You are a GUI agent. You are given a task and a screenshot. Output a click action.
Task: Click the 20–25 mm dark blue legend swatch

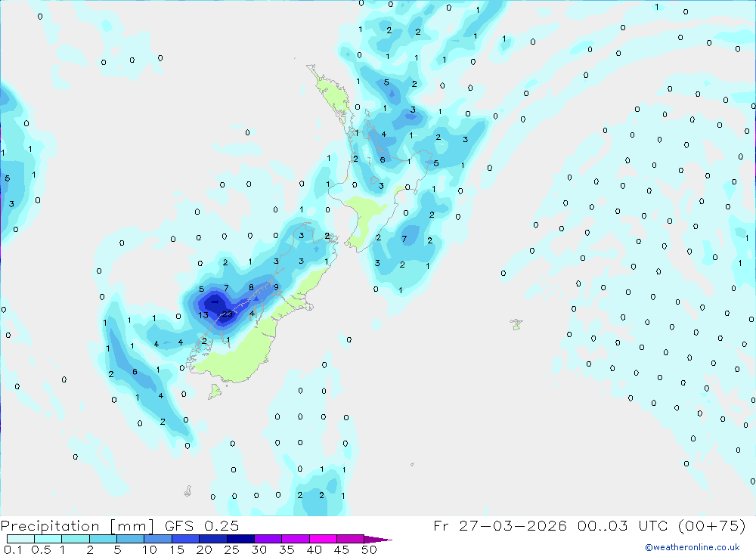(212, 539)
